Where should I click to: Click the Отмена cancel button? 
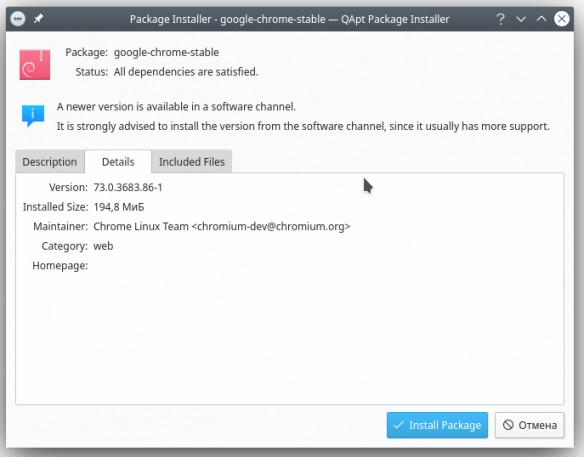pyautogui.click(x=530, y=425)
